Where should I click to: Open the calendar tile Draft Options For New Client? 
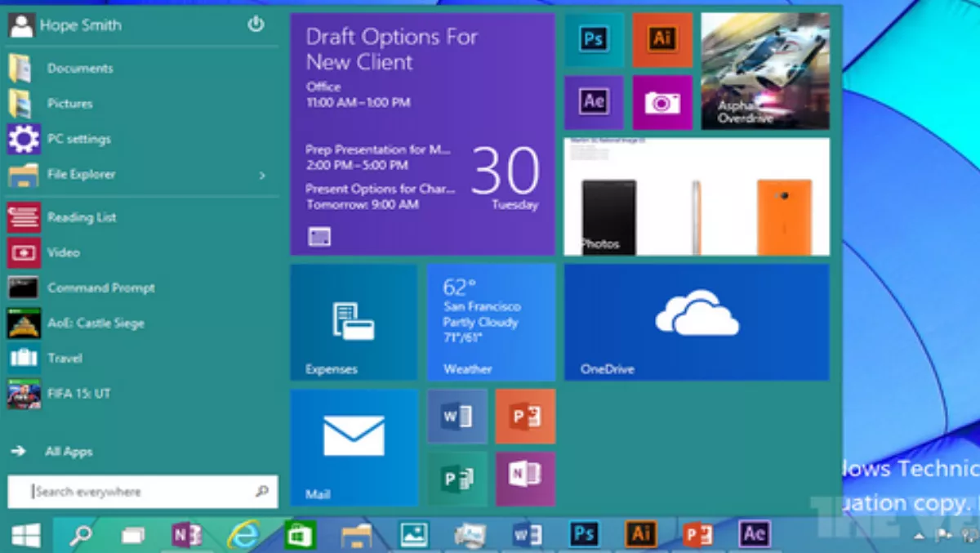(x=423, y=134)
